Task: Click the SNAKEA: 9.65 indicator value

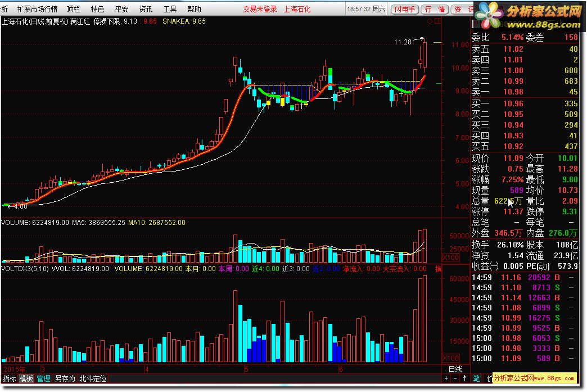Action: coord(184,21)
